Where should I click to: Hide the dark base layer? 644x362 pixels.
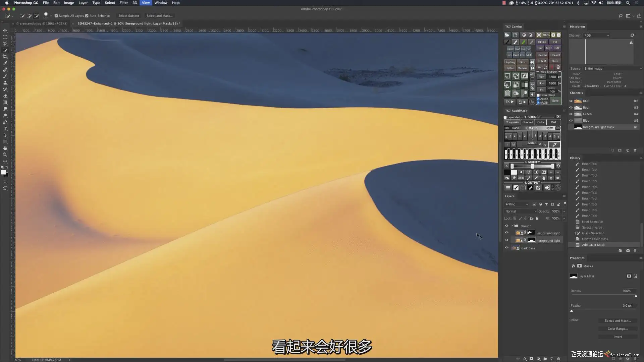coord(507,248)
